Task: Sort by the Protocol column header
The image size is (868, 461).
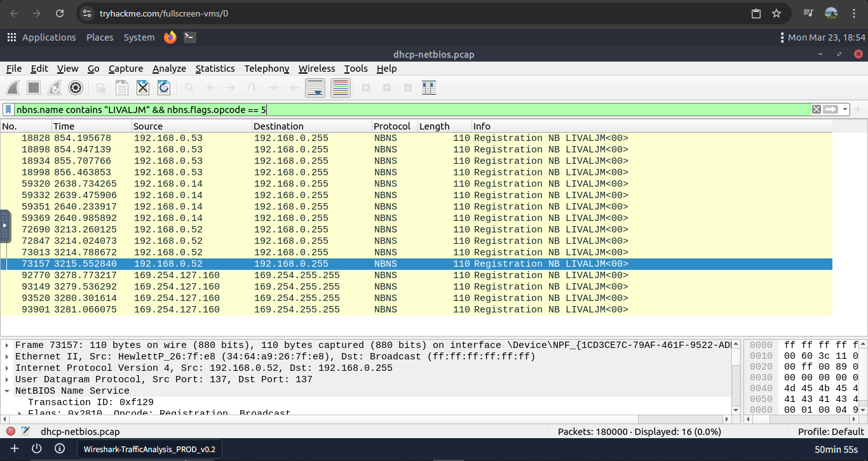Action: (x=395, y=126)
